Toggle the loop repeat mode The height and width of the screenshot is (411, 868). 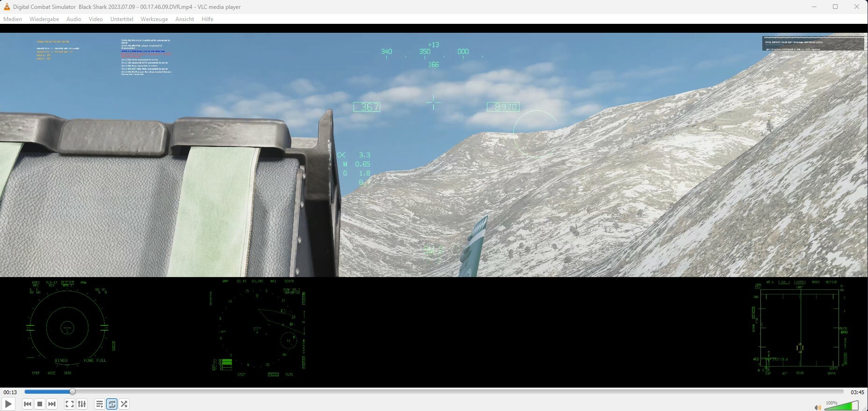pyautogui.click(x=112, y=404)
